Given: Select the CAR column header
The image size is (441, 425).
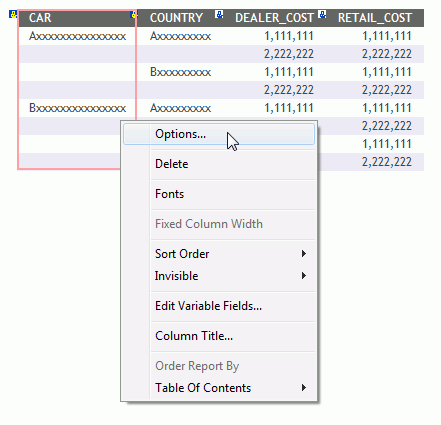Looking at the screenshot, I should [40, 18].
